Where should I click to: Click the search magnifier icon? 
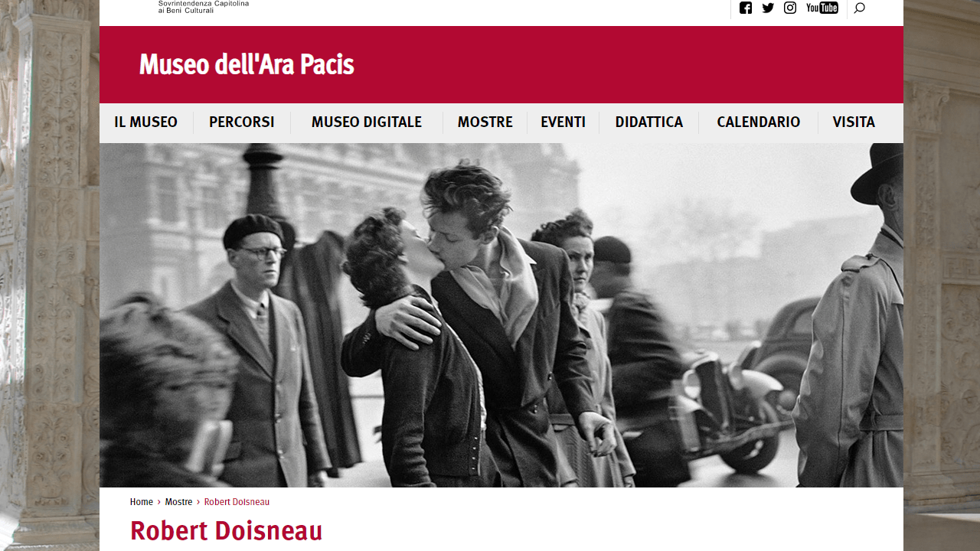(859, 8)
